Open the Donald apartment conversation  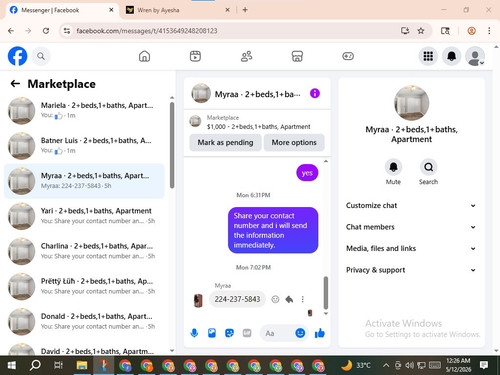(x=84, y=321)
